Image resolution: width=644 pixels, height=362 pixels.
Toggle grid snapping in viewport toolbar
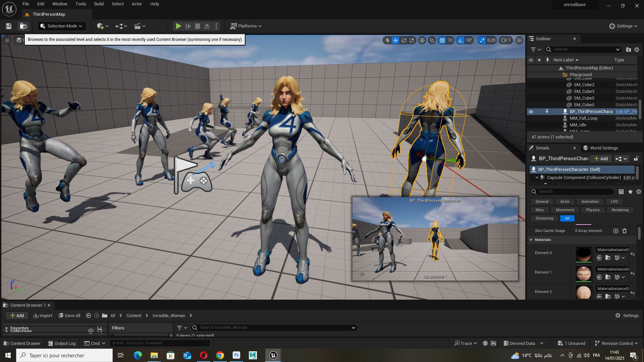[442, 40]
